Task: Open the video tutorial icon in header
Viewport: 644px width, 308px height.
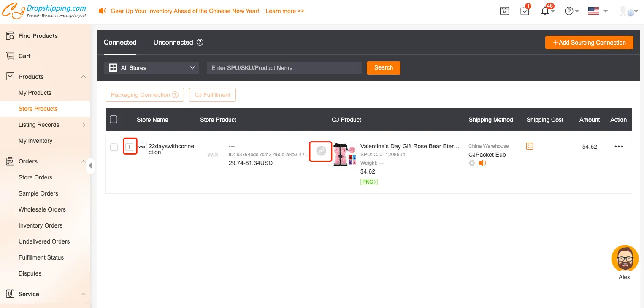Action: 504,11
